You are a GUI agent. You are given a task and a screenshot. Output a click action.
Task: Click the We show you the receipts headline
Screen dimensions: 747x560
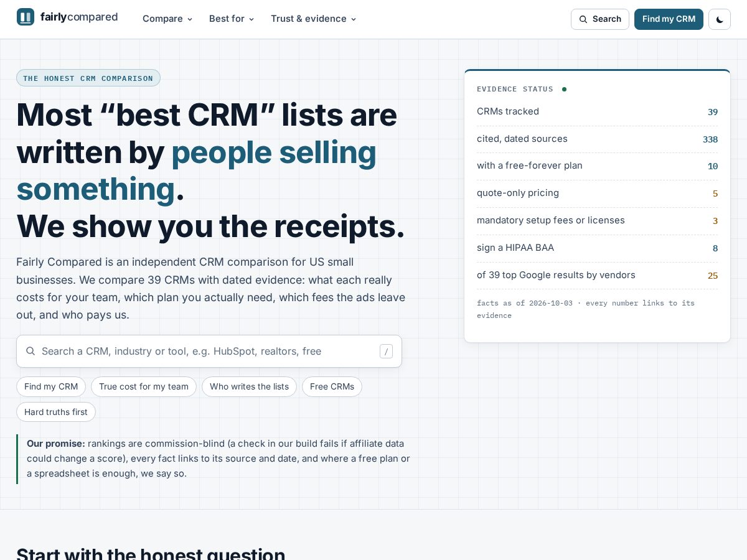coord(210,226)
